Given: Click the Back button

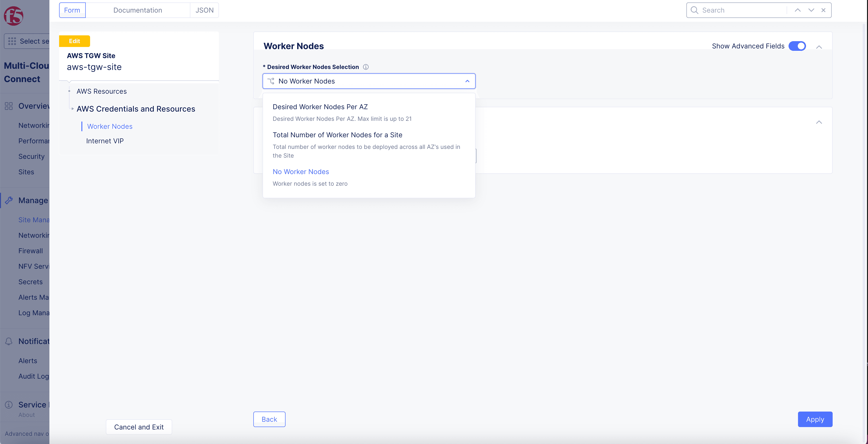Looking at the screenshot, I should point(269,419).
